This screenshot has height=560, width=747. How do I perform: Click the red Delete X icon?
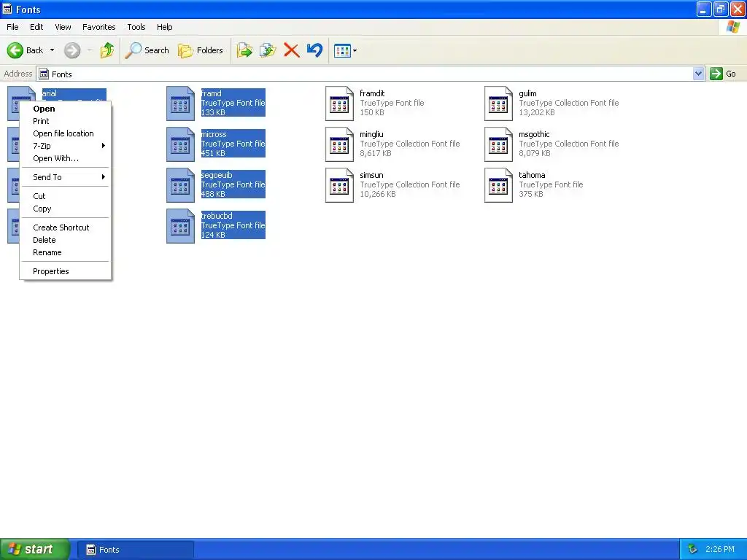pos(291,50)
